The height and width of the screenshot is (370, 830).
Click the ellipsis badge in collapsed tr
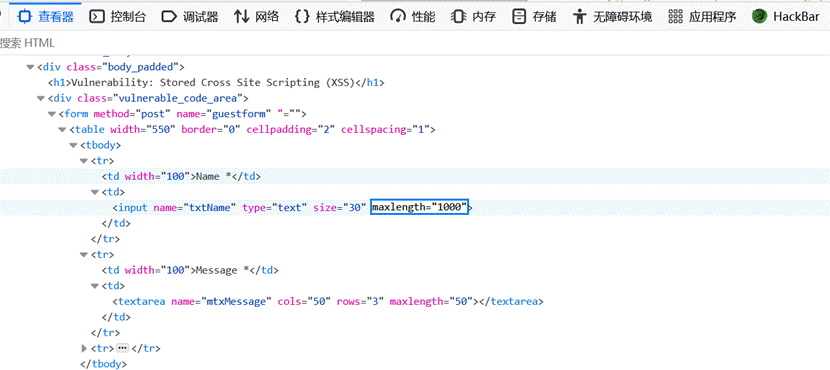(122, 348)
